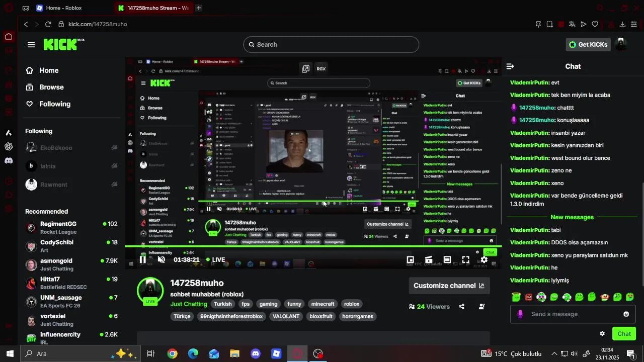Open the user profile avatar menu
The image size is (644, 362).
click(x=621, y=44)
